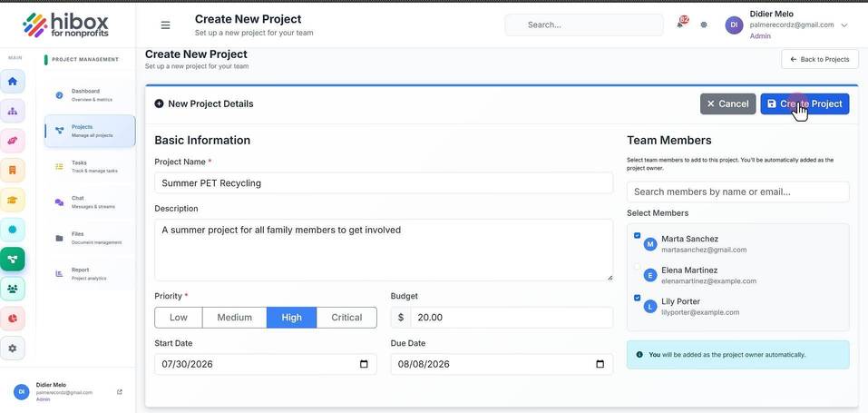Open the Report project analytics item
868x413 pixels.
90,274
